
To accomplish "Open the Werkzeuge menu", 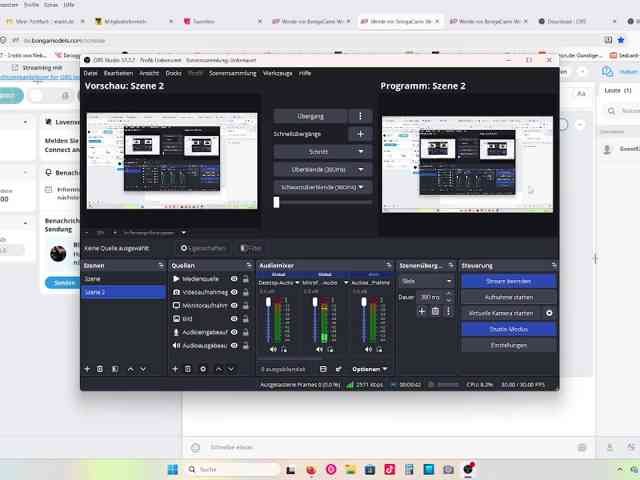I will point(278,73).
